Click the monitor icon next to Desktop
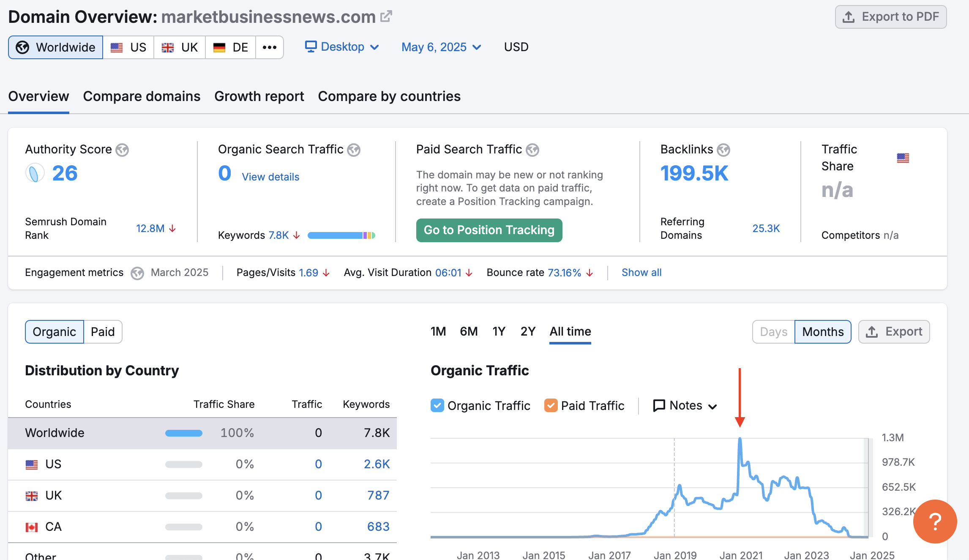The image size is (969, 560). [x=311, y=46]
